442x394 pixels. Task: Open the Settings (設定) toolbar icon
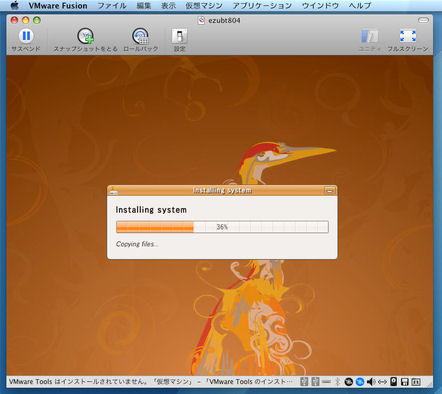click(179, 36)
